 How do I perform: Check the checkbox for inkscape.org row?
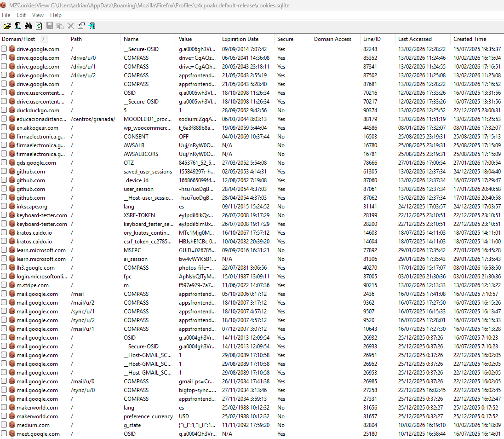coord(4,207)
